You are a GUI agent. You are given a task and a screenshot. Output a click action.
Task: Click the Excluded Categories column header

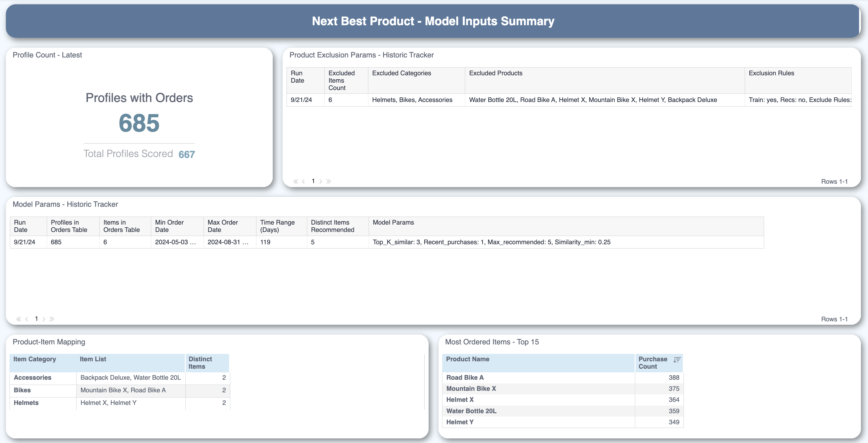(x=401, y=73)
